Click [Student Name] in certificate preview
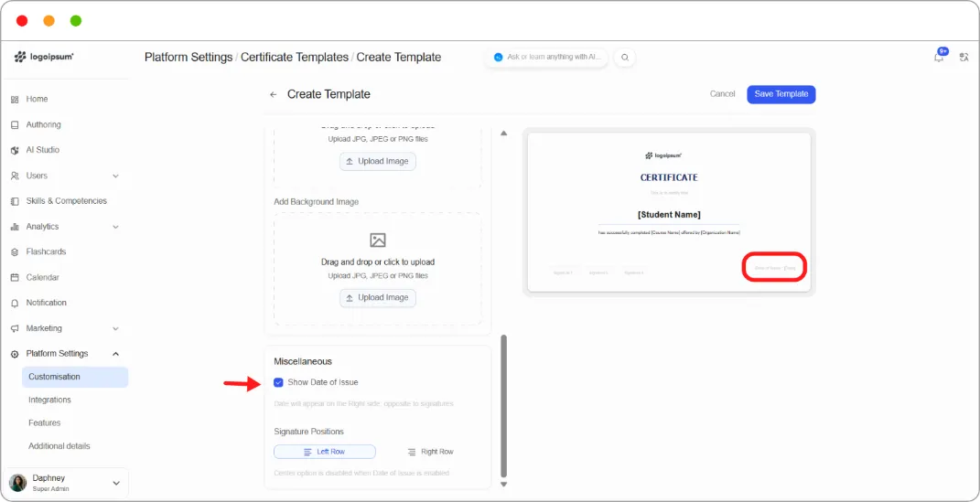Viewport: 980px width, 502px height. click(x=669, y=215)
